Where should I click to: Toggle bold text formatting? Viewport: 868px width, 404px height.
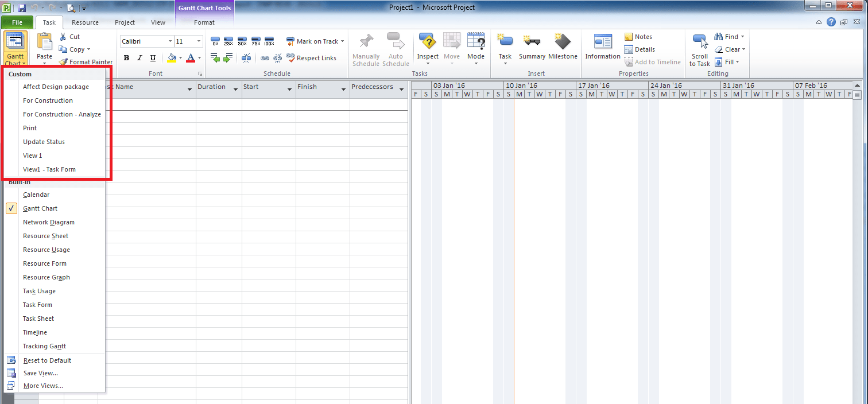126,58
